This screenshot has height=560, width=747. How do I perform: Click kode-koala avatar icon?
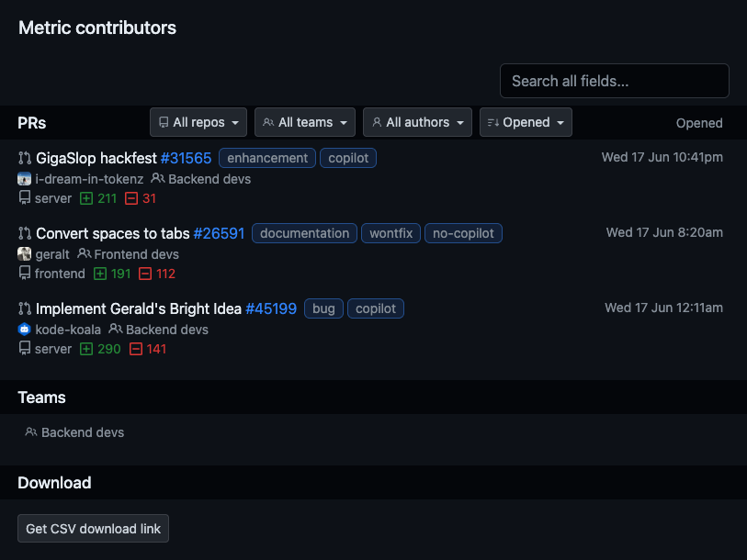click(24, 330)
